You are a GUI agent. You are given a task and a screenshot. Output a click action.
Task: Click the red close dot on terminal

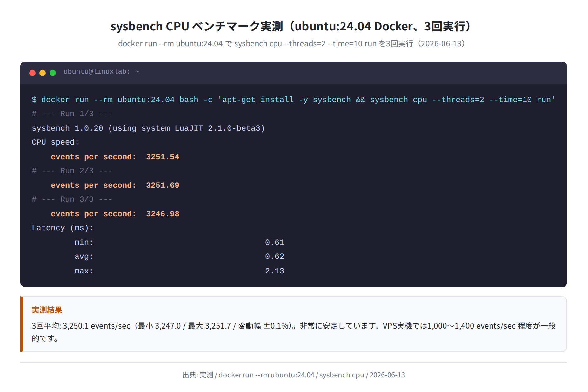click(32, 73)
